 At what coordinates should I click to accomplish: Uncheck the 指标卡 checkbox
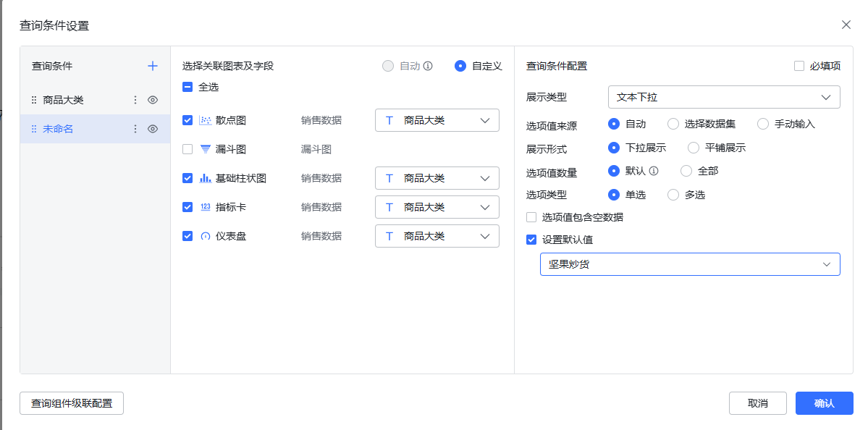[187, 207]
